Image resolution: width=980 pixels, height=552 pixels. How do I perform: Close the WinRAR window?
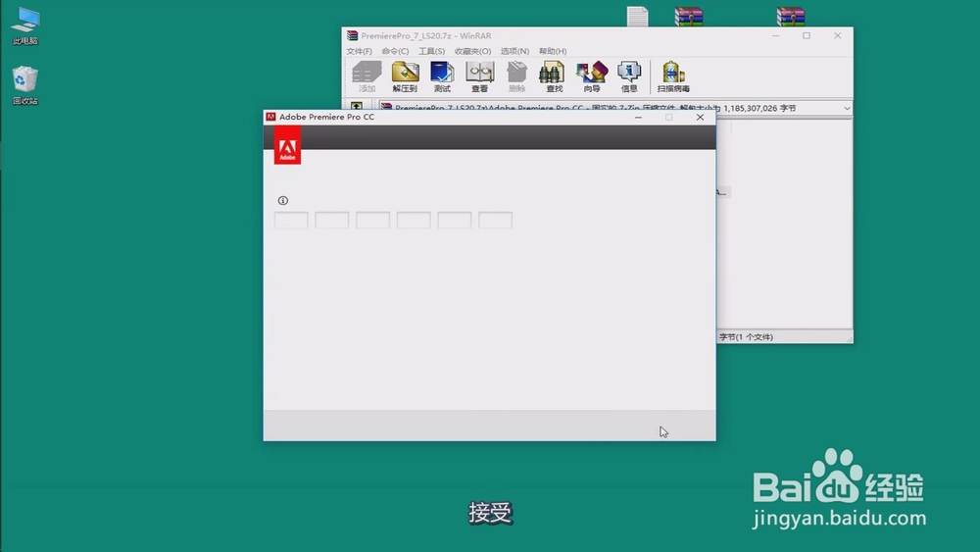click(838, 35)
